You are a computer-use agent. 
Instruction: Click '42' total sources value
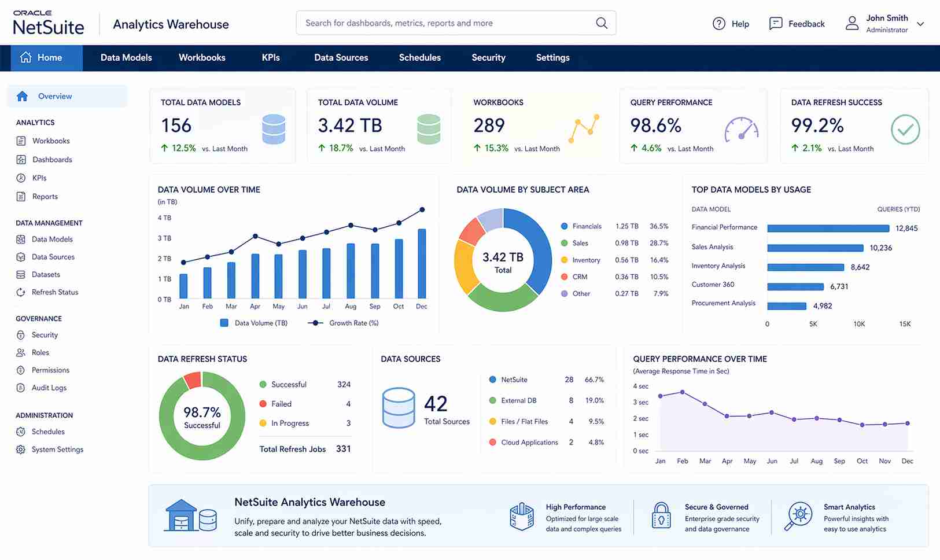tap(436, 403)
